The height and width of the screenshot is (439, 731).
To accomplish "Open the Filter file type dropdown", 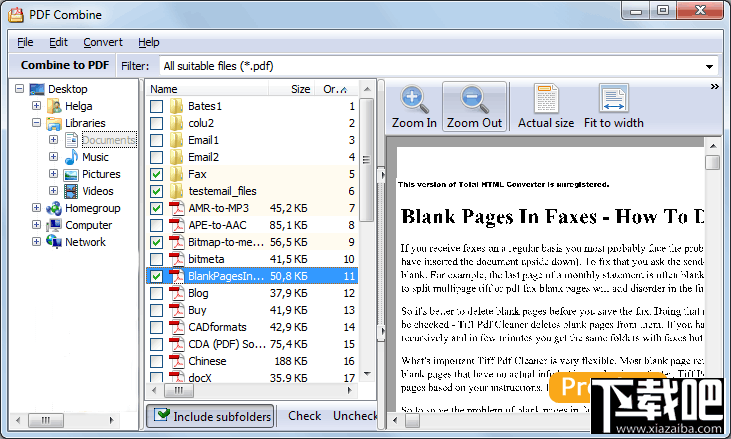I will click(709, 67).
